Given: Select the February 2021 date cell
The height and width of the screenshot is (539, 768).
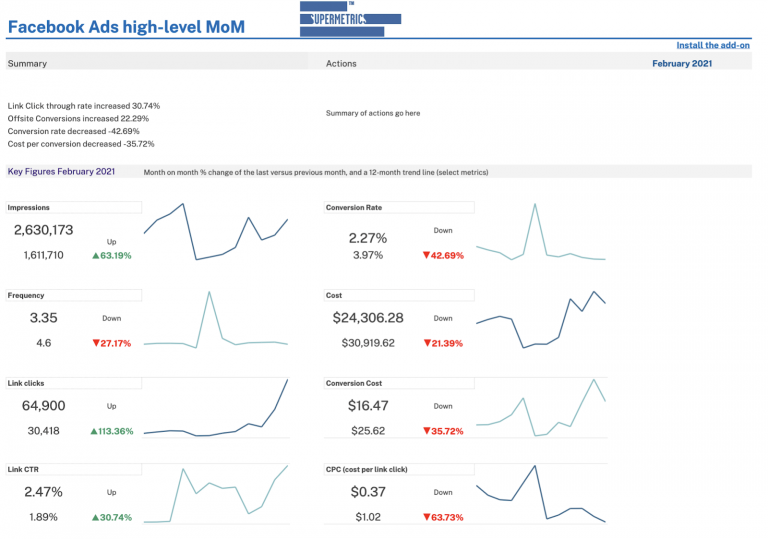Looking at the screenshot, I should coord(682,64).
